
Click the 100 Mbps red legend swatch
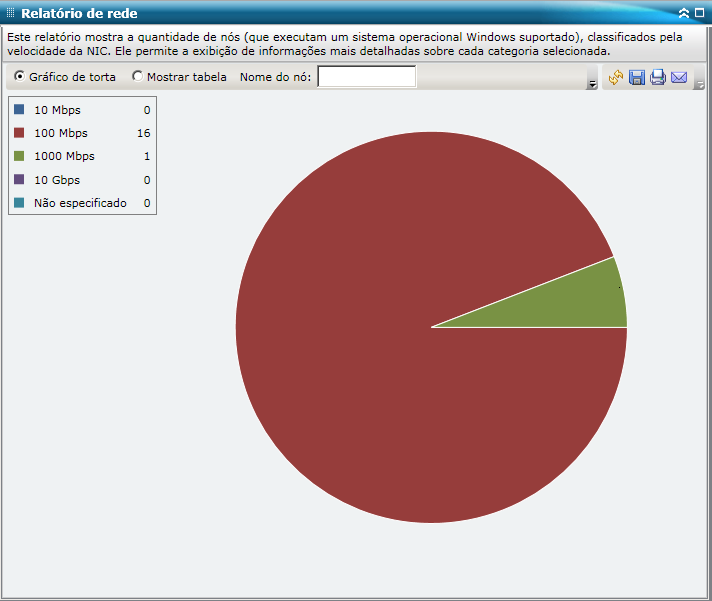(x=19, y=132)
